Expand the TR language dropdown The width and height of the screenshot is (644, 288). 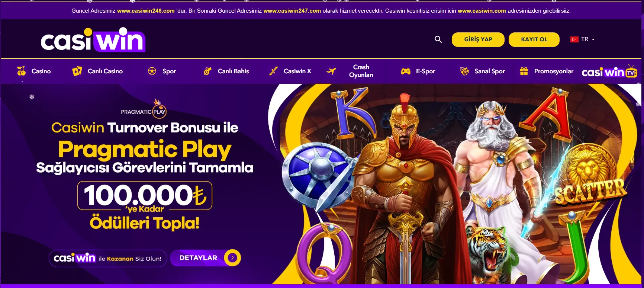pos(593,39)
